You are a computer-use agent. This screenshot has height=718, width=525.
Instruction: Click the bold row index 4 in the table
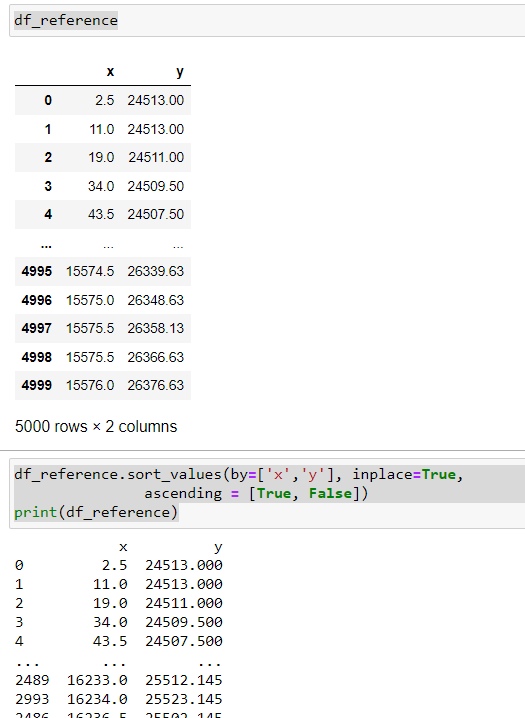point(48,214)
